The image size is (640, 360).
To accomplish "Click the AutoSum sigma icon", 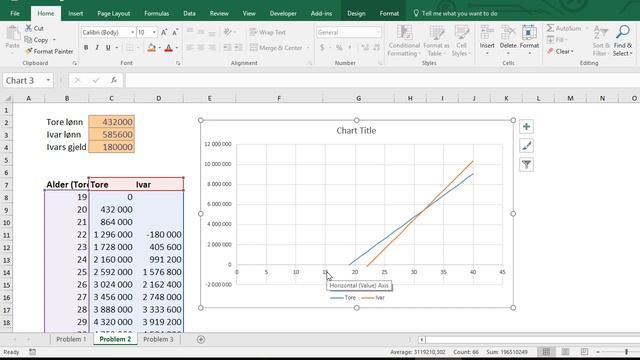I will (x=550, y=28).
